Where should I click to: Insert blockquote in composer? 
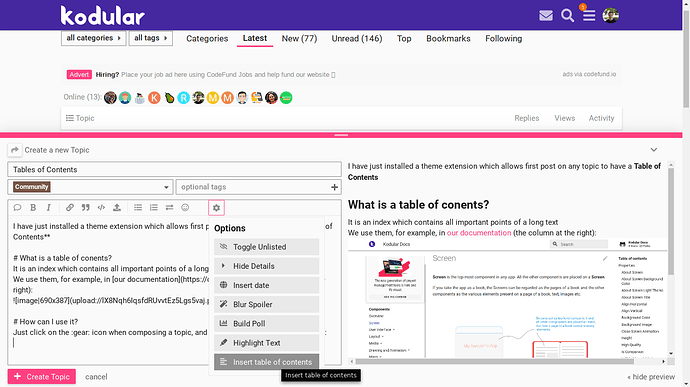click(85, 207)
